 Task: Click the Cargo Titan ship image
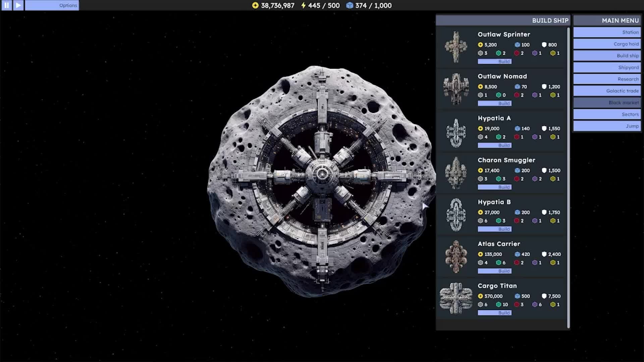(x=456, y=298)
